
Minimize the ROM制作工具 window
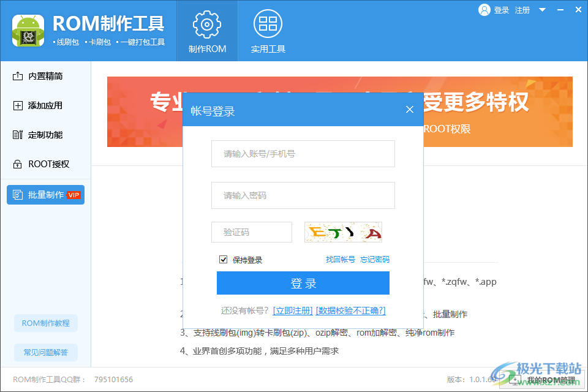(560, 10)
